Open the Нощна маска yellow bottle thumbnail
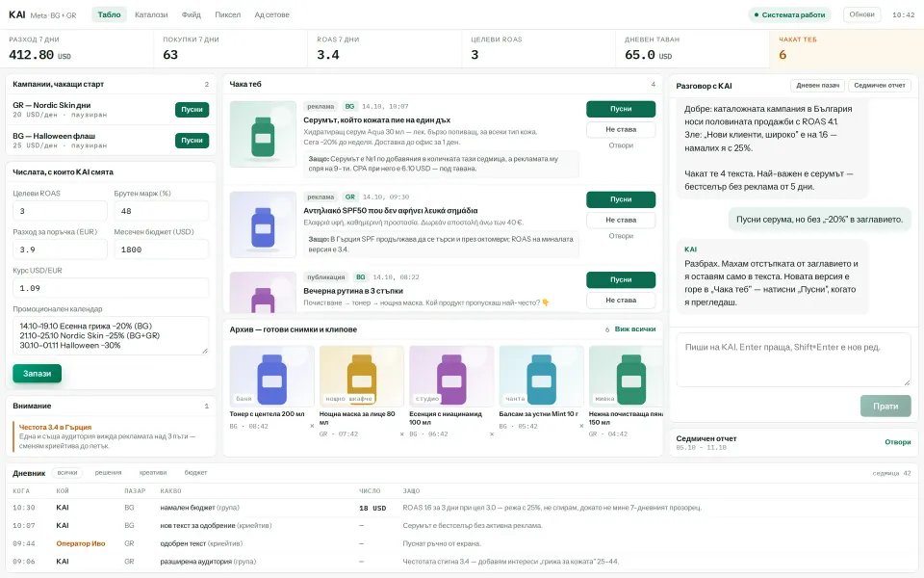Image resolution: width=924 pixels, height=578 pixels. [361, 377]
